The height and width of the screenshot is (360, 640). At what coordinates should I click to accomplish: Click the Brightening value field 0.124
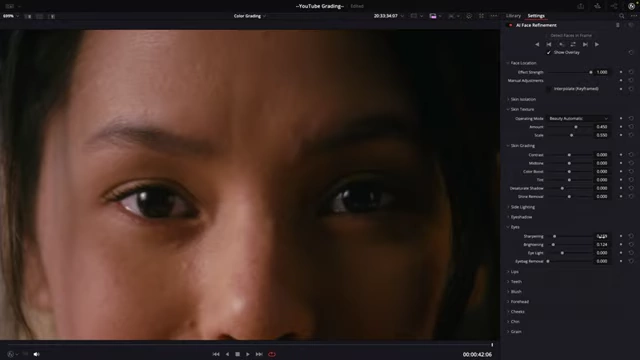[602, 244]
